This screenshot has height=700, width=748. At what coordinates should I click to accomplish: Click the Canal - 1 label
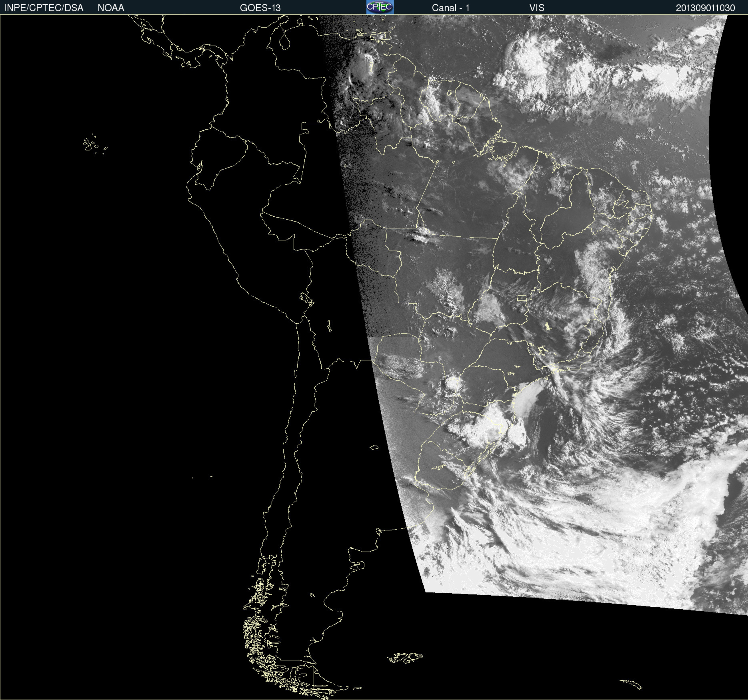click(450, 8)
